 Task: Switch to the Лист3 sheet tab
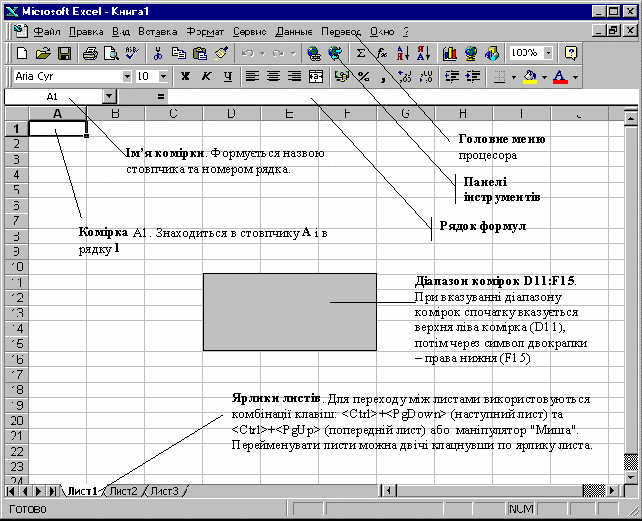point(165,491)
